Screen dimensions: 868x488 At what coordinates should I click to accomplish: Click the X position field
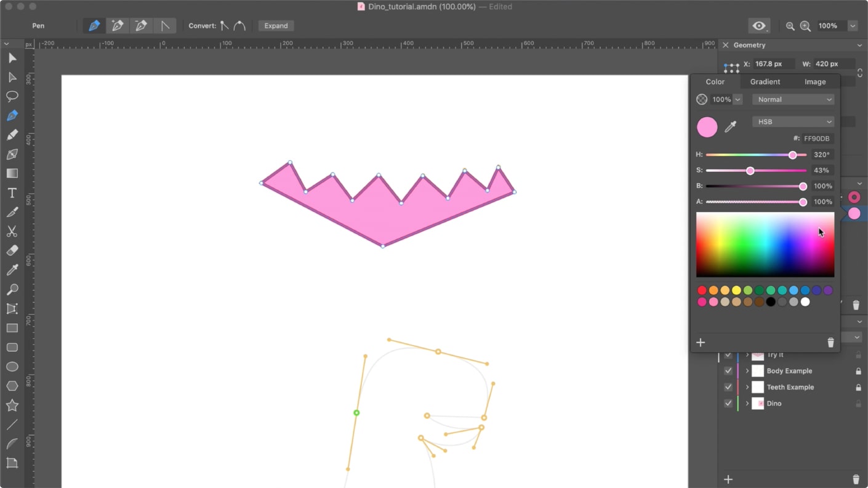coord(773,64)
